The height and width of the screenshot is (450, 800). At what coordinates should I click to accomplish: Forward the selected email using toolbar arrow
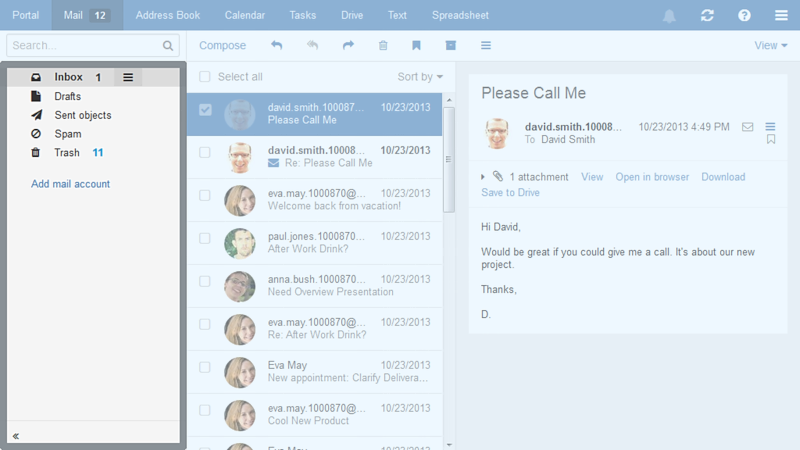pyautogui.click(x=348, y=45)
